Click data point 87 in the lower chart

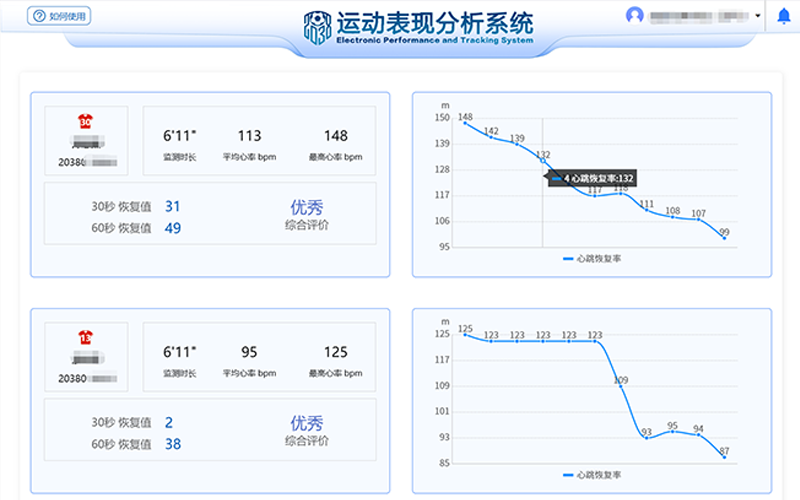click(724, 457)
